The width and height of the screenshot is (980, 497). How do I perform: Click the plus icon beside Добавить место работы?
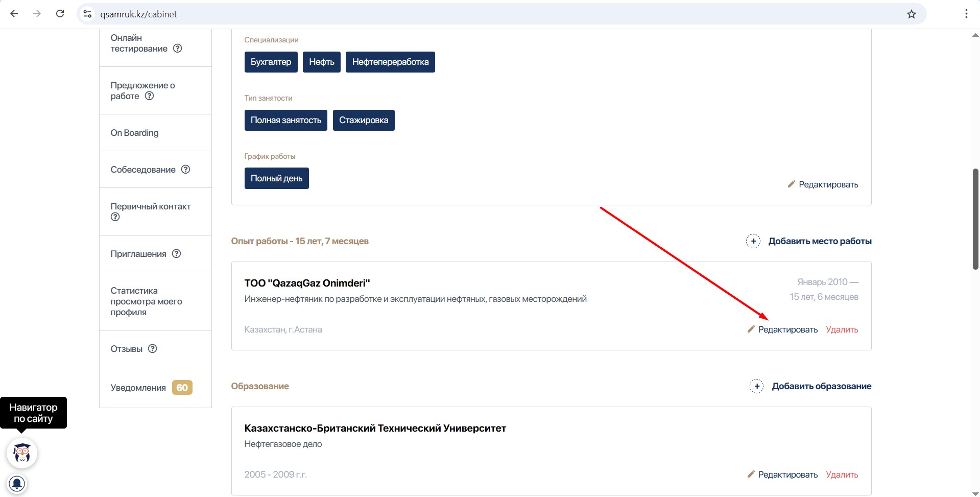click(753, 241)
